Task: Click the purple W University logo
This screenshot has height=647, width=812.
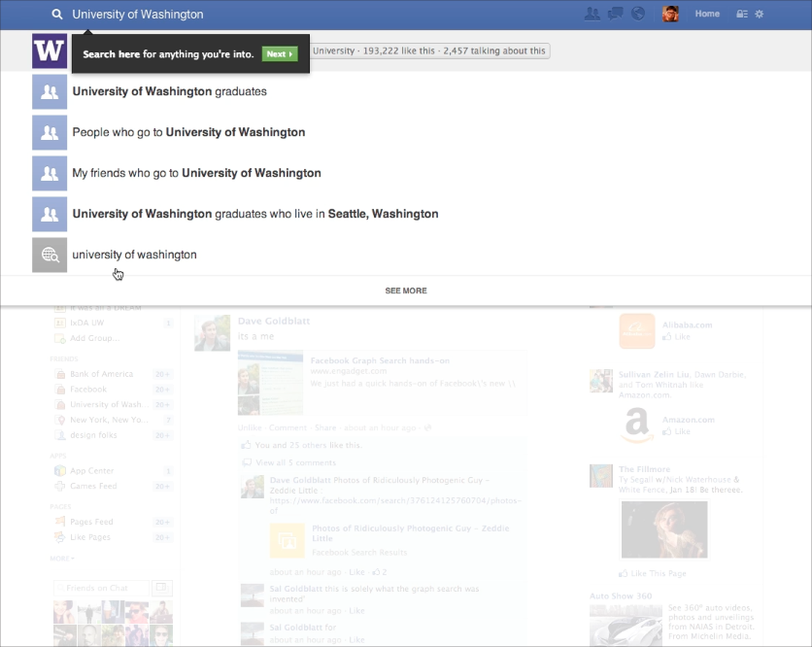Action: click(x=50, y=51)
